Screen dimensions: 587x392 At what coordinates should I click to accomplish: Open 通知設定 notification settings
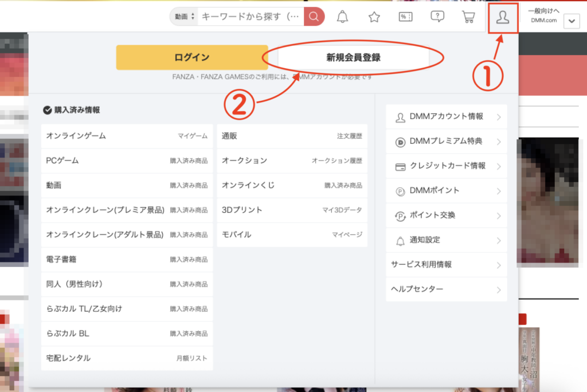[446, 240]
